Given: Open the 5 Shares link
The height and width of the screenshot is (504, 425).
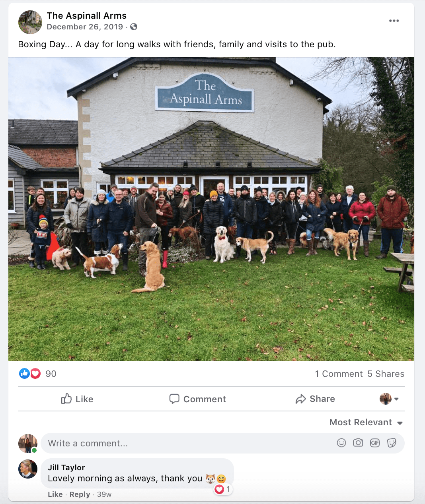Looking at the screenshot, I should [x=386, y=374].
